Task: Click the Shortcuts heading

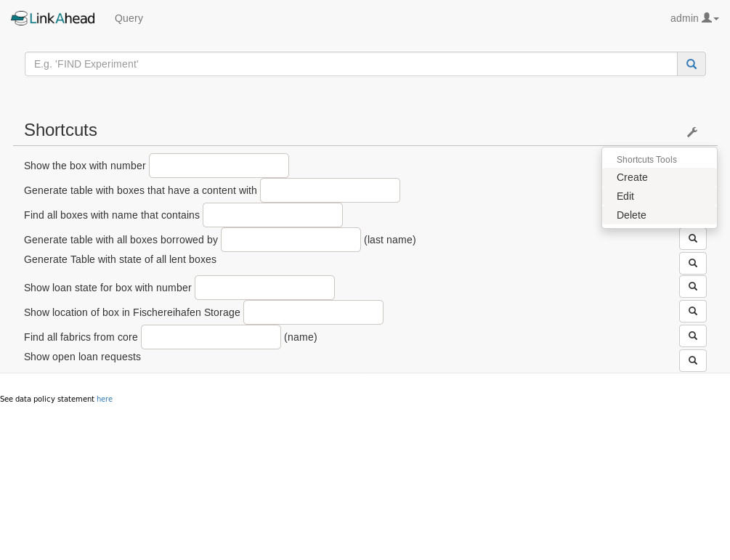Action: [60, 130]
